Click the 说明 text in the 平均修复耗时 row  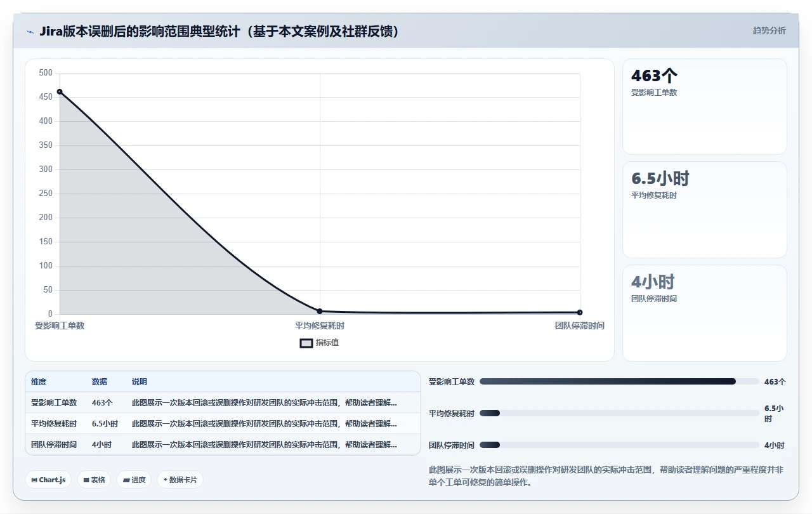265,423
